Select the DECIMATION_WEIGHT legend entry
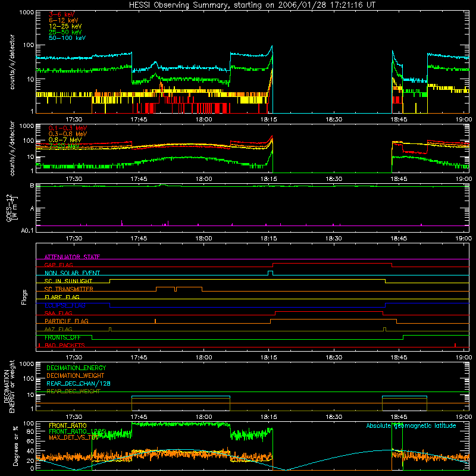This screenshot has height=476, width=476. click(76, 375)
